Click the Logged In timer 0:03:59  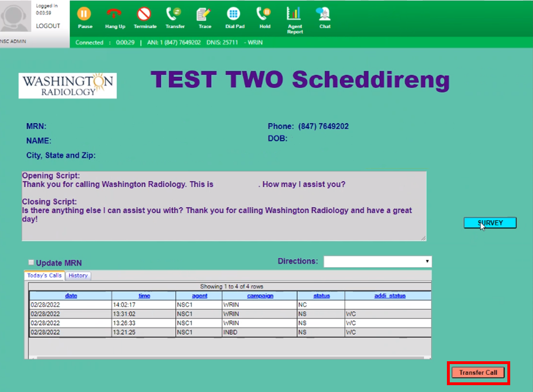click(43, 13)
